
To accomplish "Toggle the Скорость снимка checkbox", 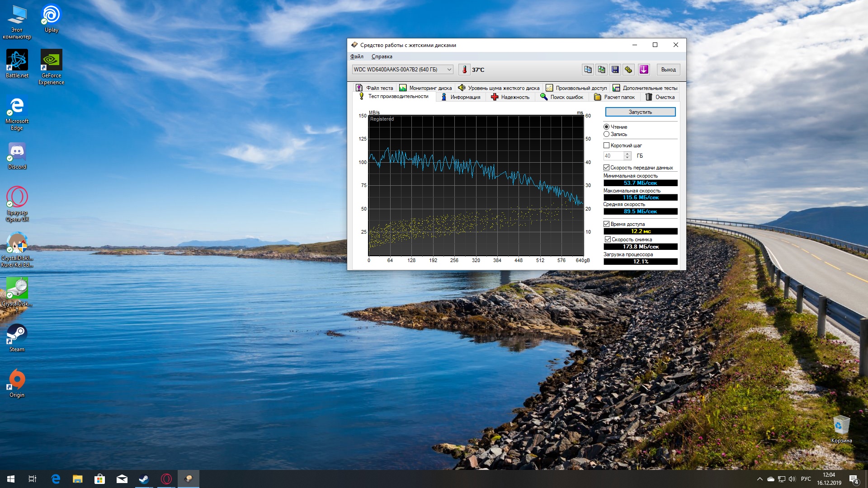I will pos(608,239).
